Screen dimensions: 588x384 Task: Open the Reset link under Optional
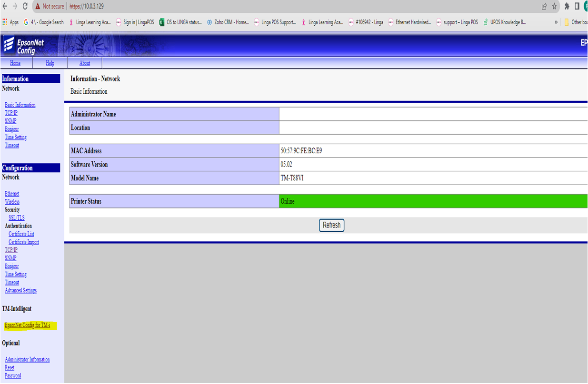[10, 368]
